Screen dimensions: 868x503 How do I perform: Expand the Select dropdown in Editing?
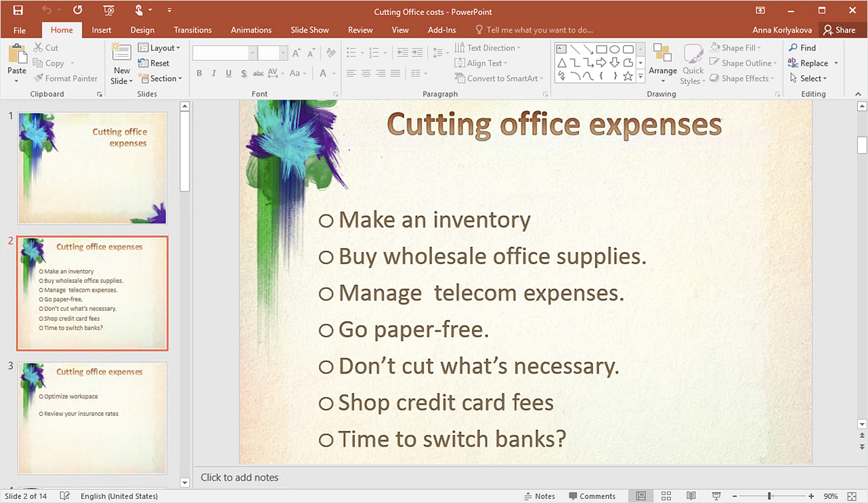(809, 79)
